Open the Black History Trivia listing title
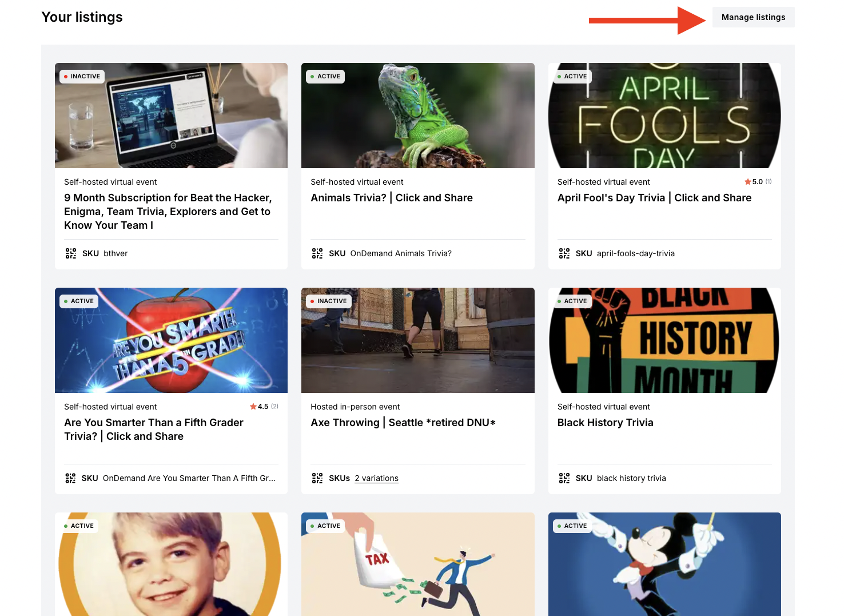 coord(605,423)
